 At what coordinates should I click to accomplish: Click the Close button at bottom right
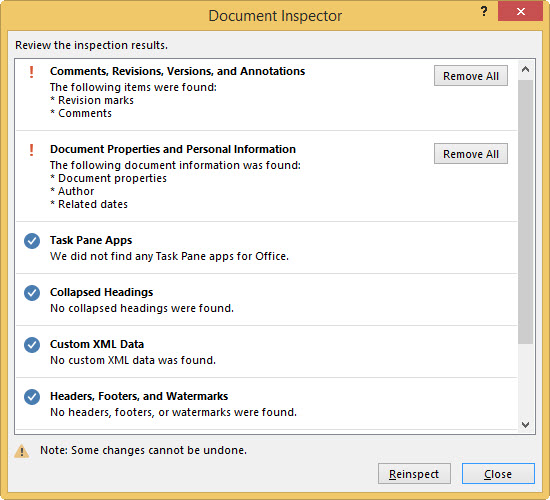coord(498,474)
